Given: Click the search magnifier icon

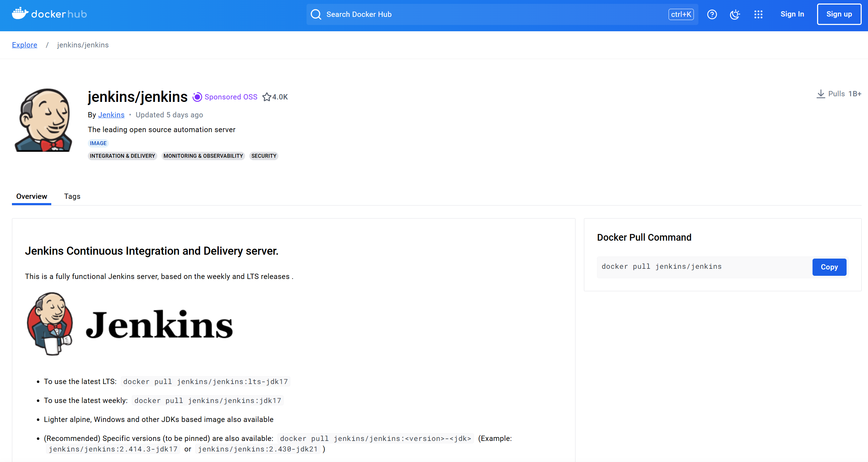Looking at the screenshot, I should click(x=316, y=14).
